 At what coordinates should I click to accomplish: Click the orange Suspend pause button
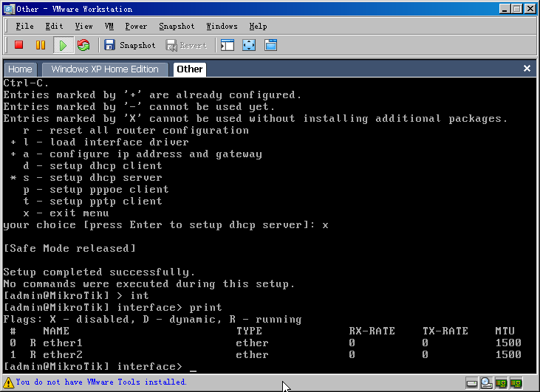coord(41,45)
